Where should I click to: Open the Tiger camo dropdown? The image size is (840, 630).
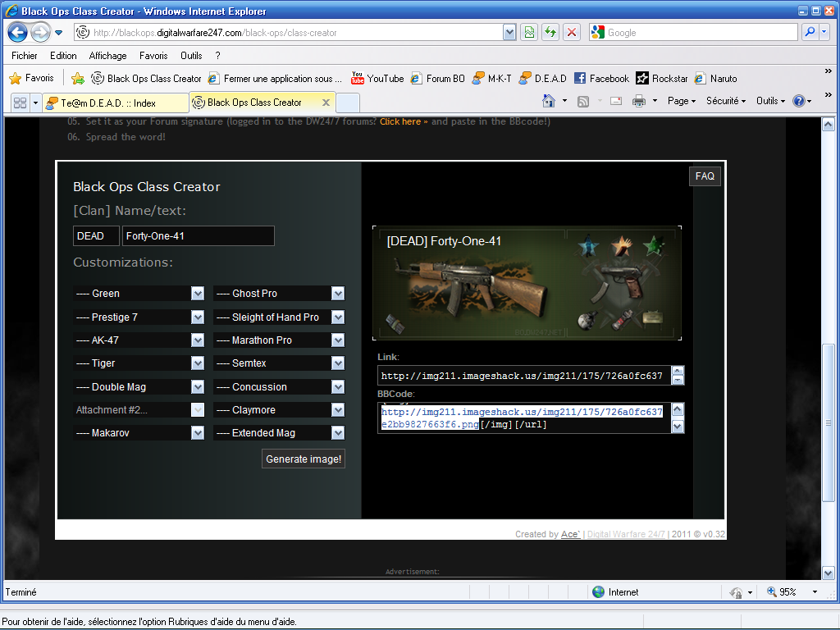coord(139,363)
